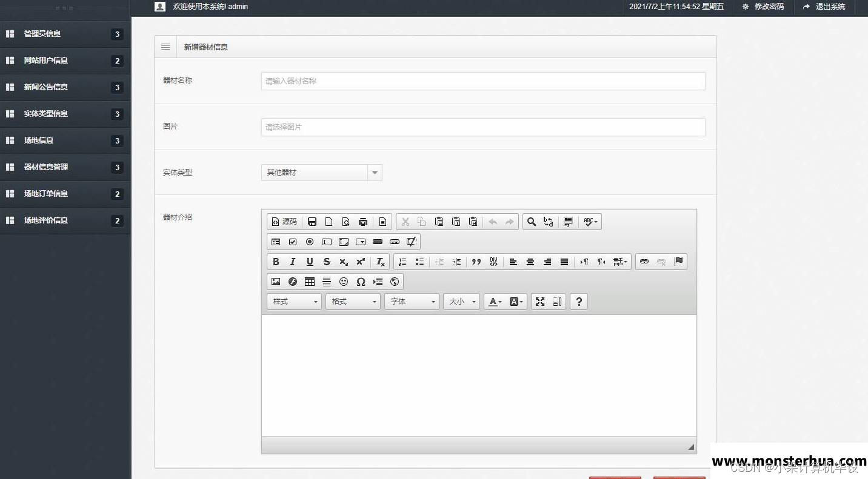Align text right
Image resolution: width=868 pixels, height=479 pixels.
click(547, 262)
